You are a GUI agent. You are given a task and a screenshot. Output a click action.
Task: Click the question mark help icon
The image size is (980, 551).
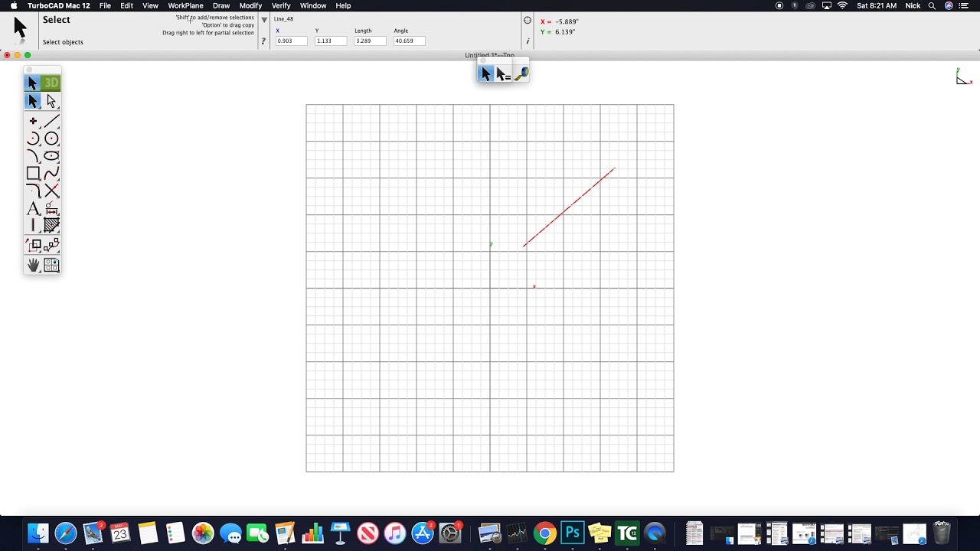(263, 41)
